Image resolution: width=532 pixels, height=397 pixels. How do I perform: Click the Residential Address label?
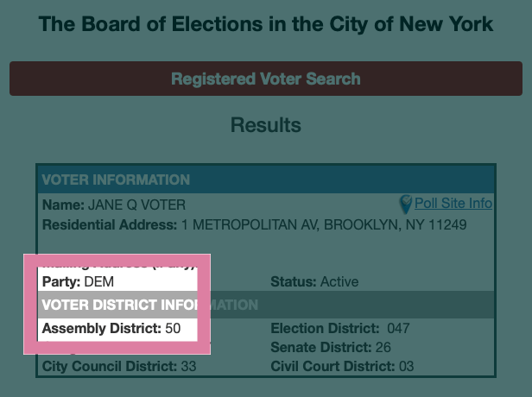(110, 224)
